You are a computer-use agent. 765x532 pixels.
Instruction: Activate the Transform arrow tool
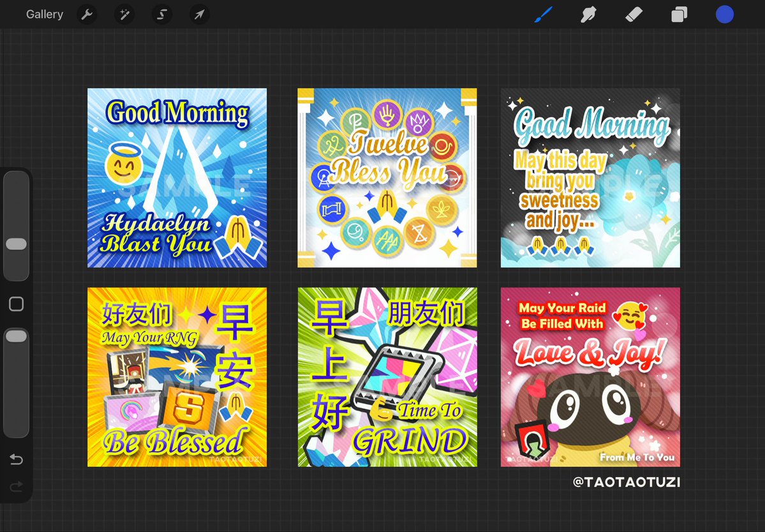(199, 15)
